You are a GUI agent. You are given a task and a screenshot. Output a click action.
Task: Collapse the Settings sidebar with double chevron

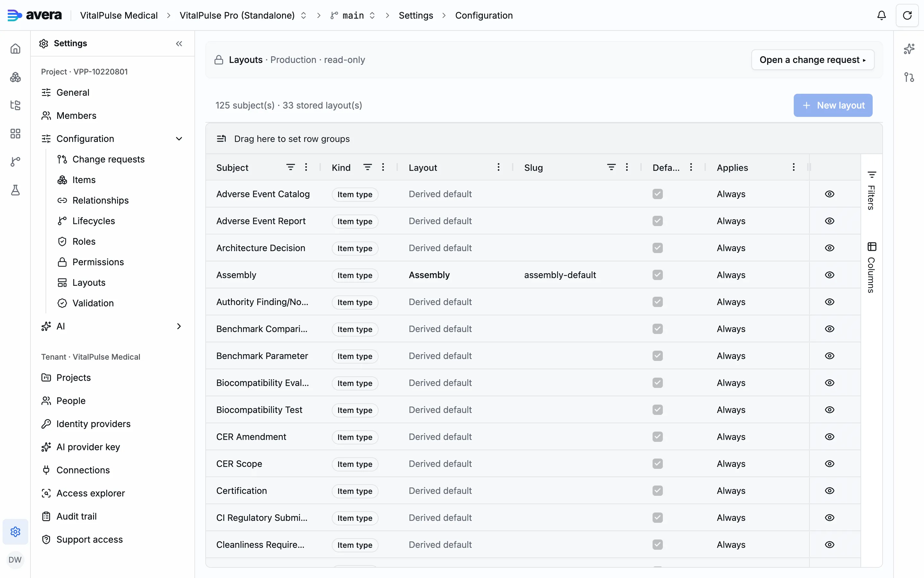pos(179,44)
